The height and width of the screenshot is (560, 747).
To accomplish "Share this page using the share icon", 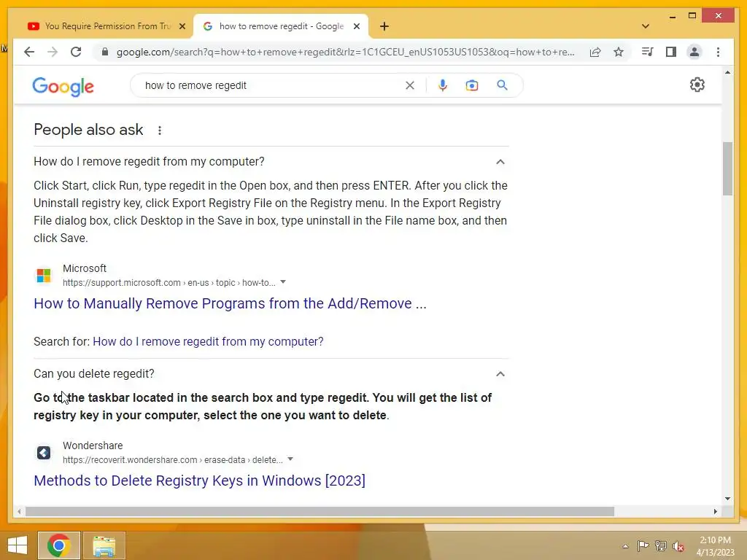I will (595, 52).
